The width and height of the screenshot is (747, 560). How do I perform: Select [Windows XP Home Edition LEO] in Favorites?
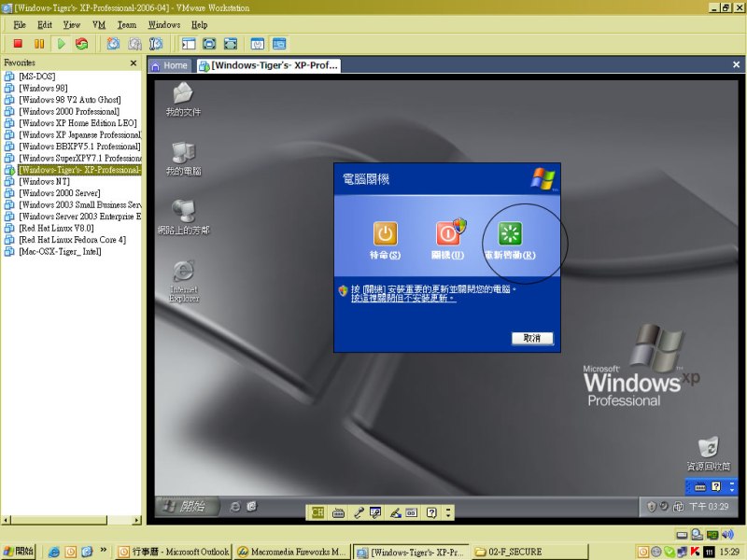tap(78, 123)
